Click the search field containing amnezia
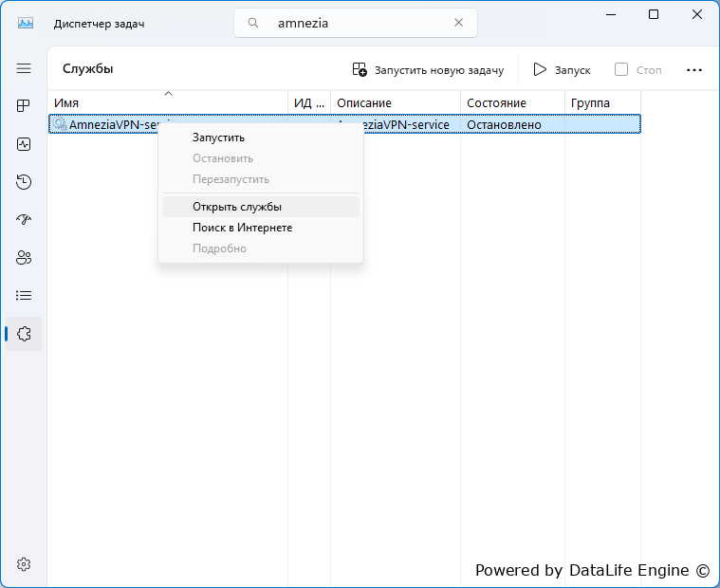720x588 pixels. pos(356,23)
